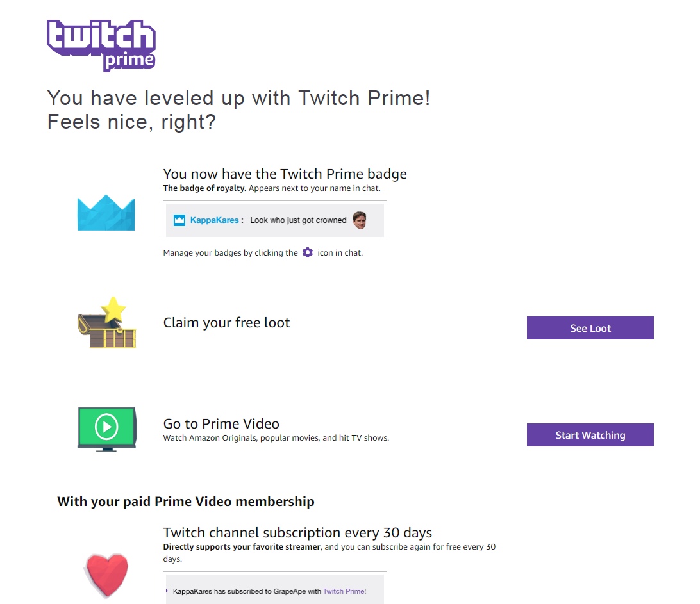
Task: Click the Twitch Prime logo
Action: 101,45
